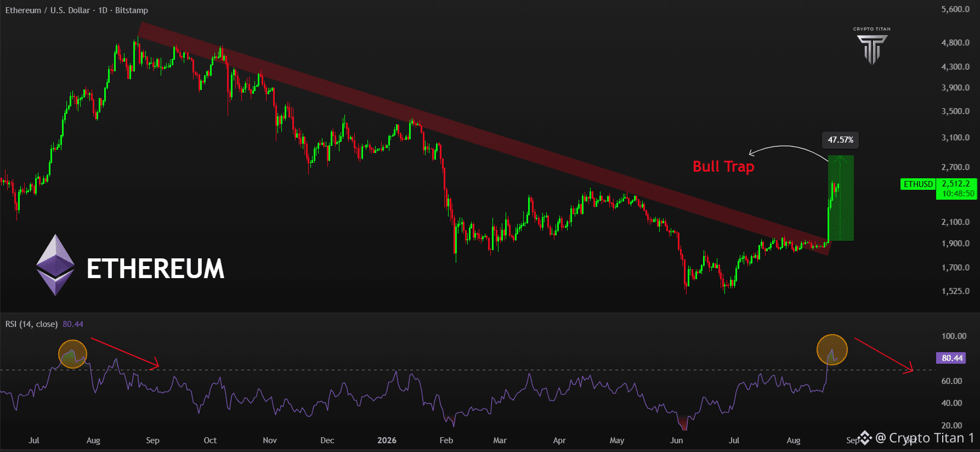Click the 40.00 RSI axis label
This screenshot has width=980, height=452.
[951, 403]
